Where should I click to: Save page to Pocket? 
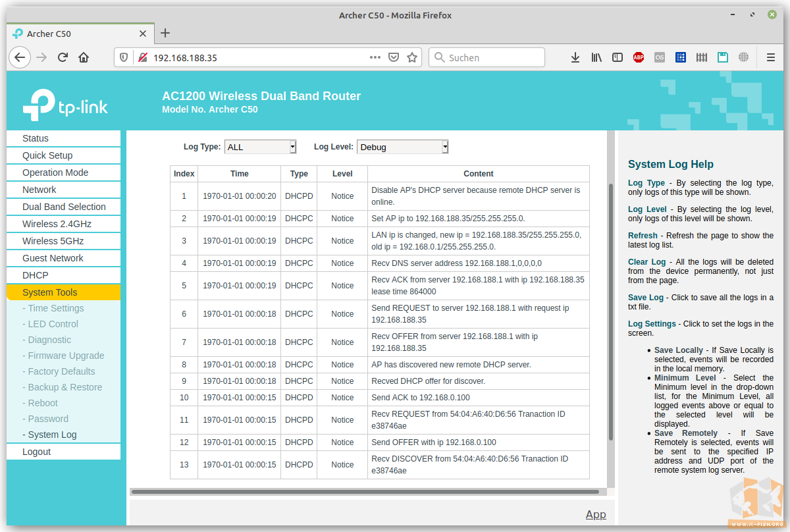click(394, 57)
